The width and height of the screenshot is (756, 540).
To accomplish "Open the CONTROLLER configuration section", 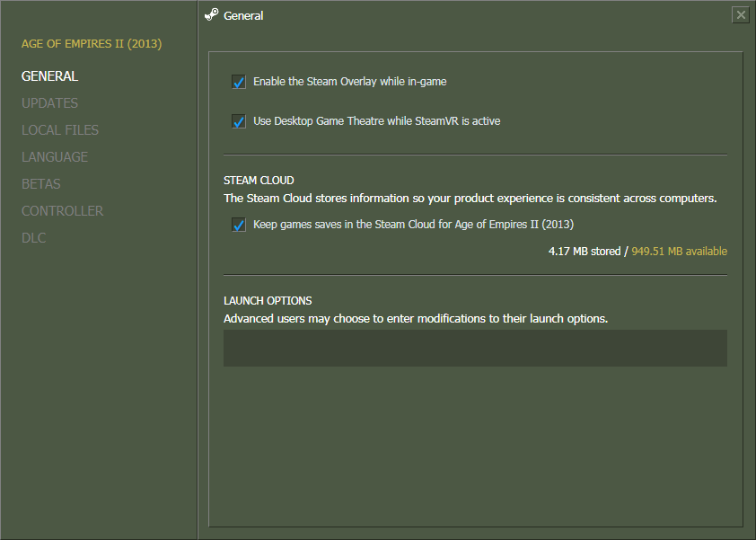I will 62,211.
